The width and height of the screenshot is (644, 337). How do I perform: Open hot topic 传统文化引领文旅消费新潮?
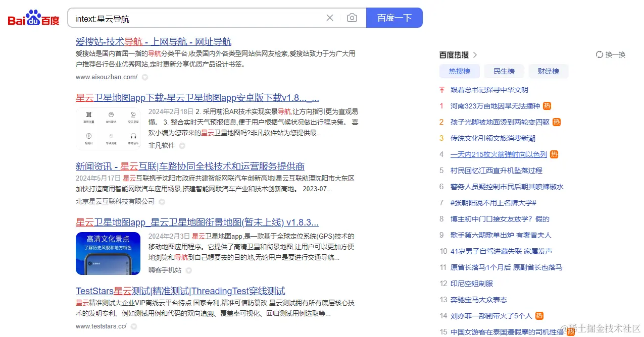tap(493, 138)
